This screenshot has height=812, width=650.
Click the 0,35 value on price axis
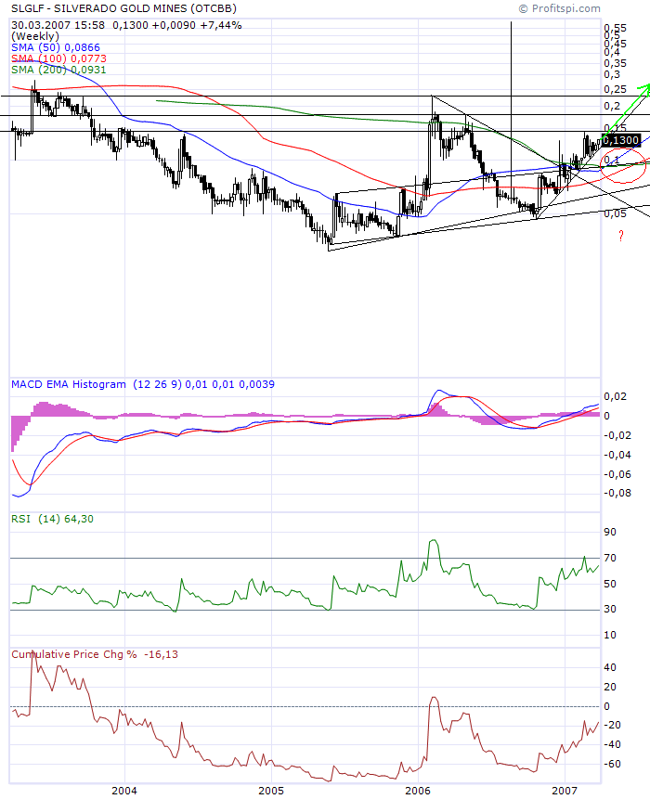(616, 63)
